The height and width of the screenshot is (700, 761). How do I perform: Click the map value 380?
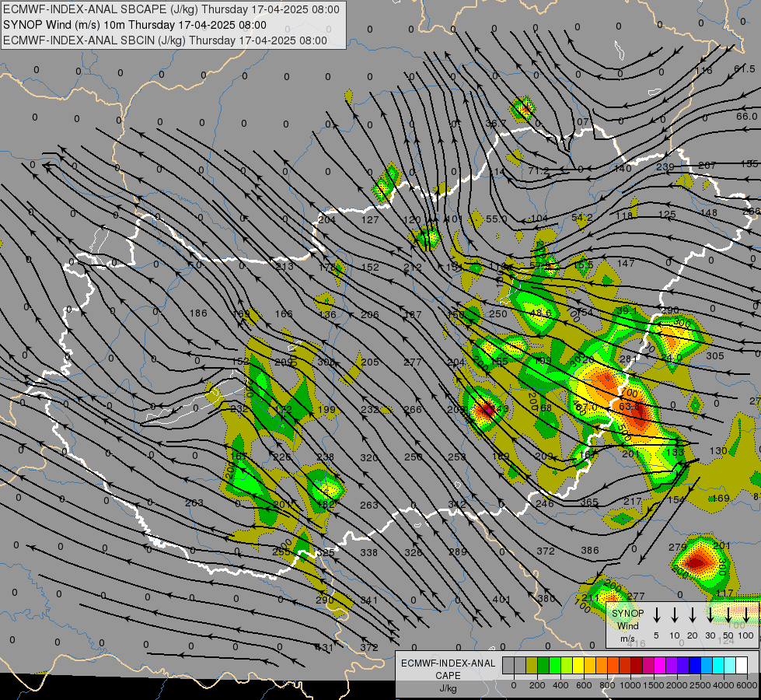[x=546, y=598]
